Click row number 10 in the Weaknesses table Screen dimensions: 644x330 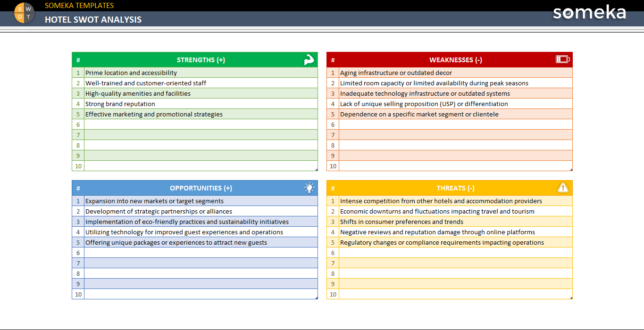333,166
